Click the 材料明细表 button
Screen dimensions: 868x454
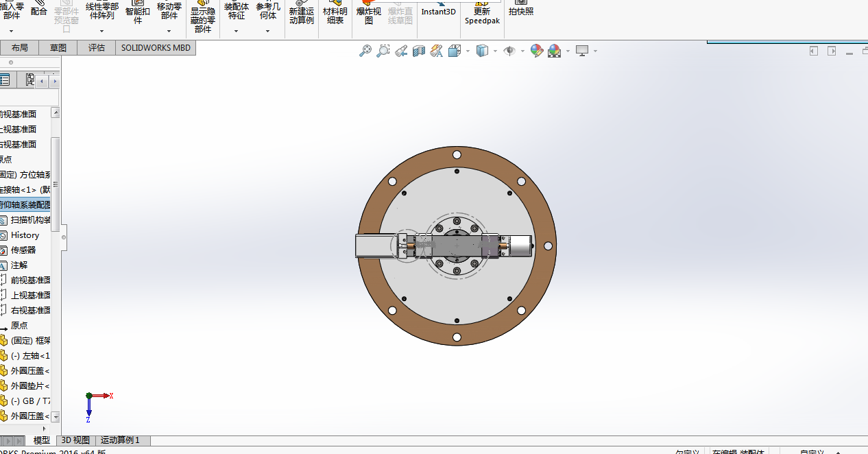coord(335,15)
